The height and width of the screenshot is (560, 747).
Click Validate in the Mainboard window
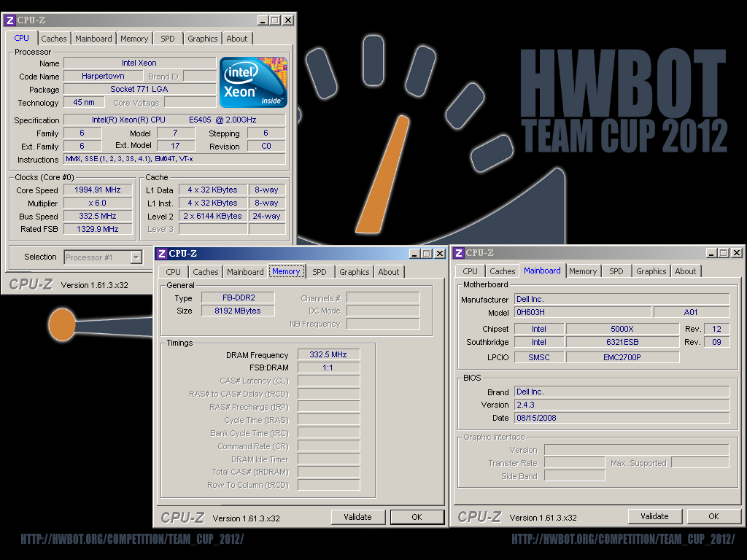coord(654,516)
